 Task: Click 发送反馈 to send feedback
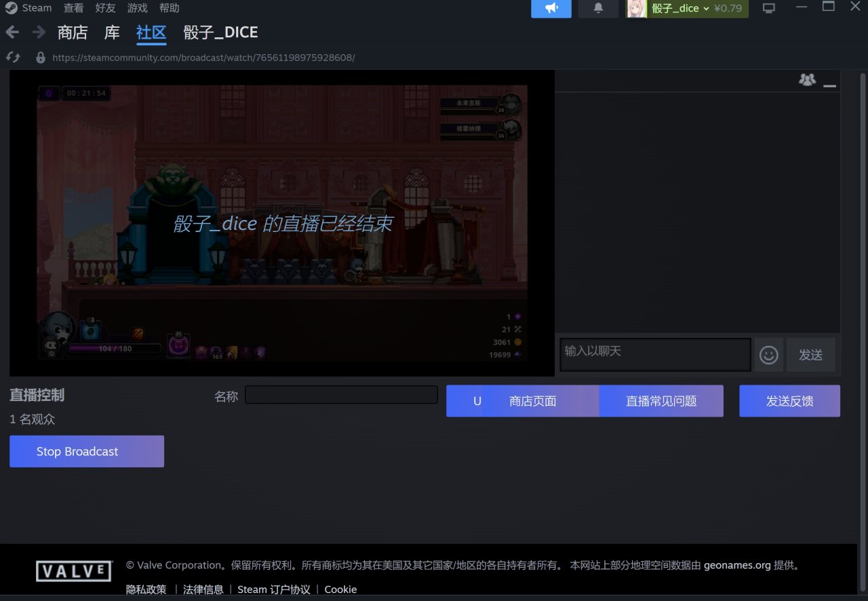click(x=789, y=401)
